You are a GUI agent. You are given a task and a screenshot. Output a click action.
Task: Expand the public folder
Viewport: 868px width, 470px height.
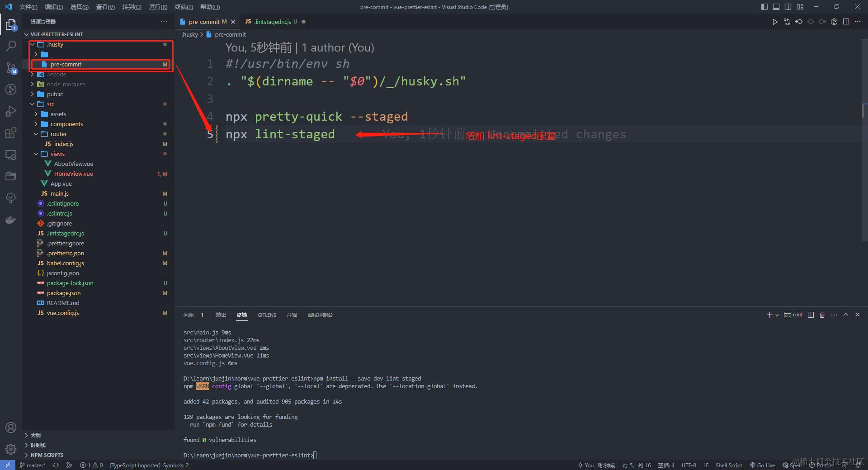click(x=33, y=94)
